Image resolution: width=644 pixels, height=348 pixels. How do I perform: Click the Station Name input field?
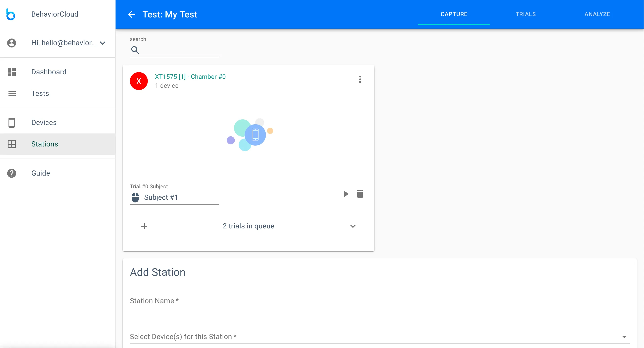(x=250, y=301)
